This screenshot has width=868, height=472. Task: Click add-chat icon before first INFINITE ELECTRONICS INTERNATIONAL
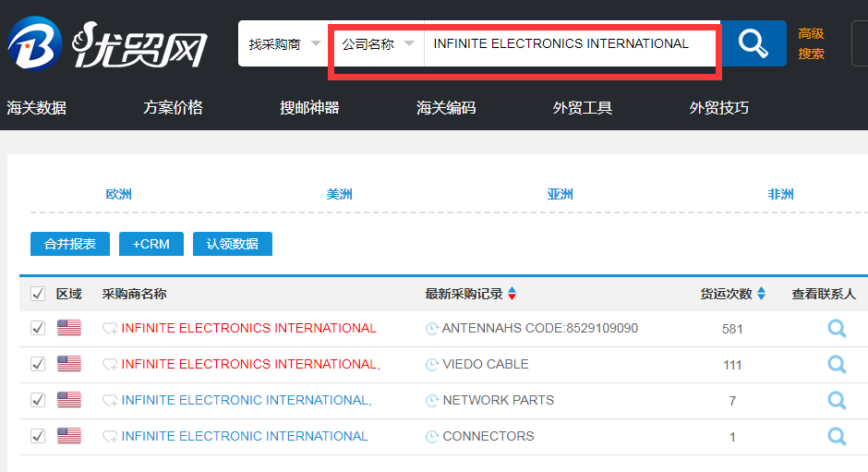tap(110, 329)
